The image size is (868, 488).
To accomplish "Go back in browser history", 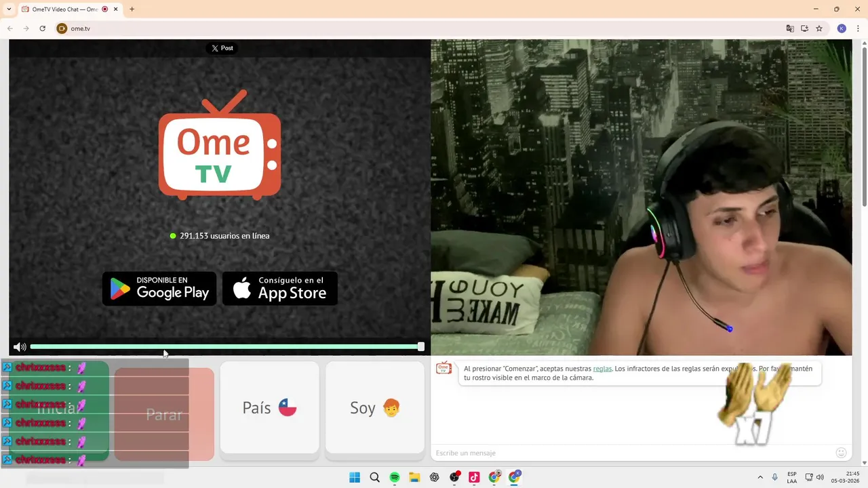I will (10, 28).
